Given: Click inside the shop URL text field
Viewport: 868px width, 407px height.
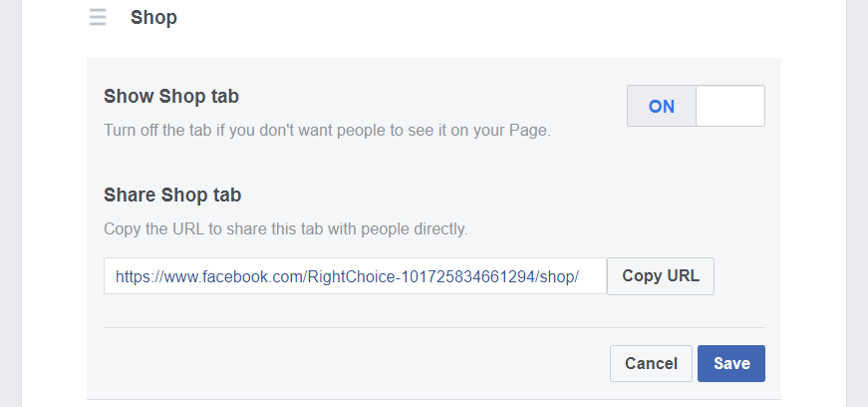Looking at the screenshot, I should pos(355,276).
